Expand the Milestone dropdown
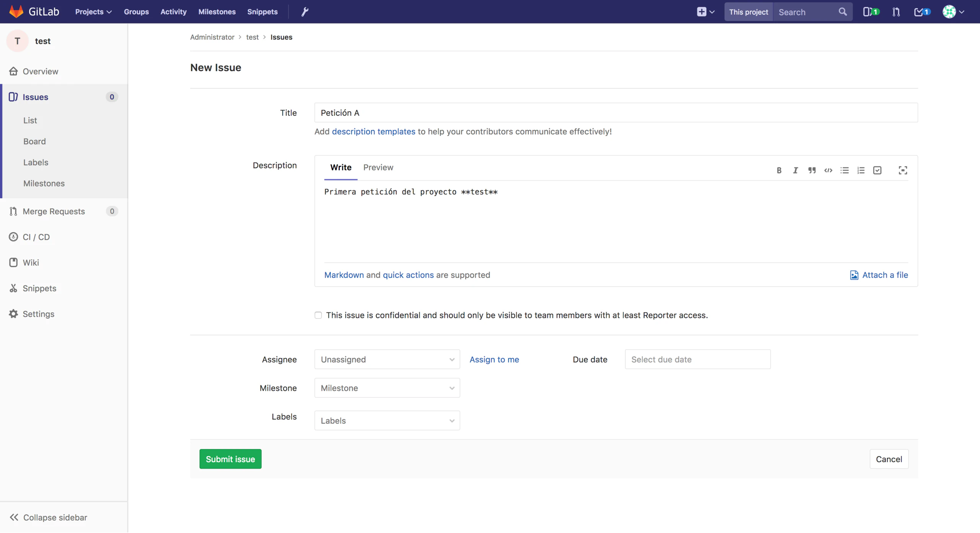Image resolution: width=980 pixels, height=533 pixels. pyautogui.click(x=387, y=388)
